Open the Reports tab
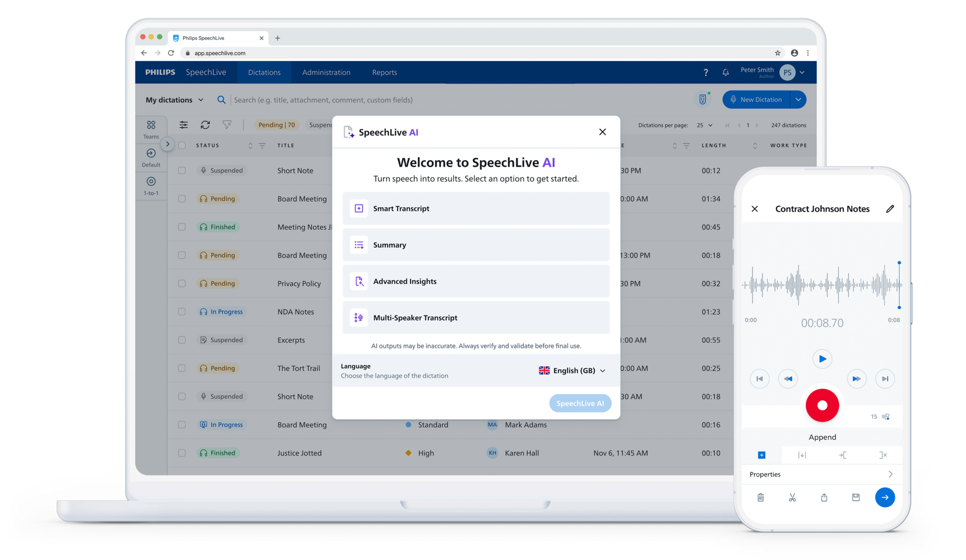The width and height of the screenshot is (966, 560). 384,72
